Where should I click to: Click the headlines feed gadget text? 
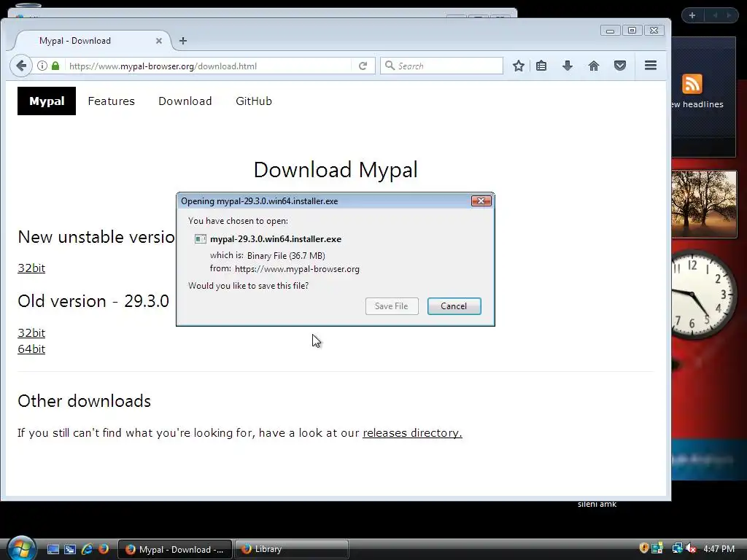[x=697, y=104]
